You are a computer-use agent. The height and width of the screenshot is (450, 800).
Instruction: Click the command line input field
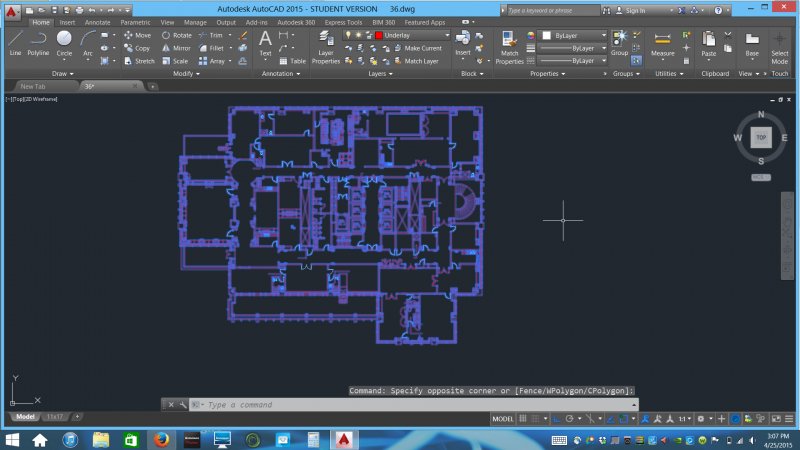(x=416, y=405)
